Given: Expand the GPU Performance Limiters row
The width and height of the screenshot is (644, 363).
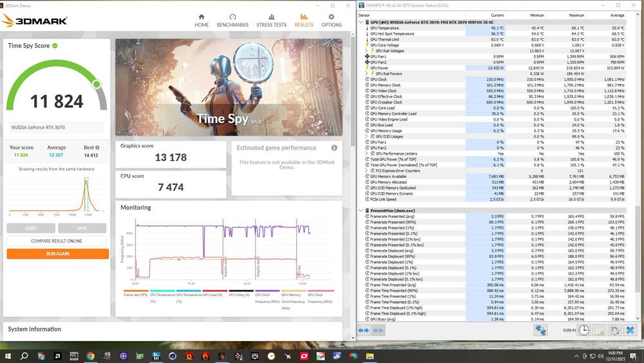Looking at the screenshot, I should point(367,153).
